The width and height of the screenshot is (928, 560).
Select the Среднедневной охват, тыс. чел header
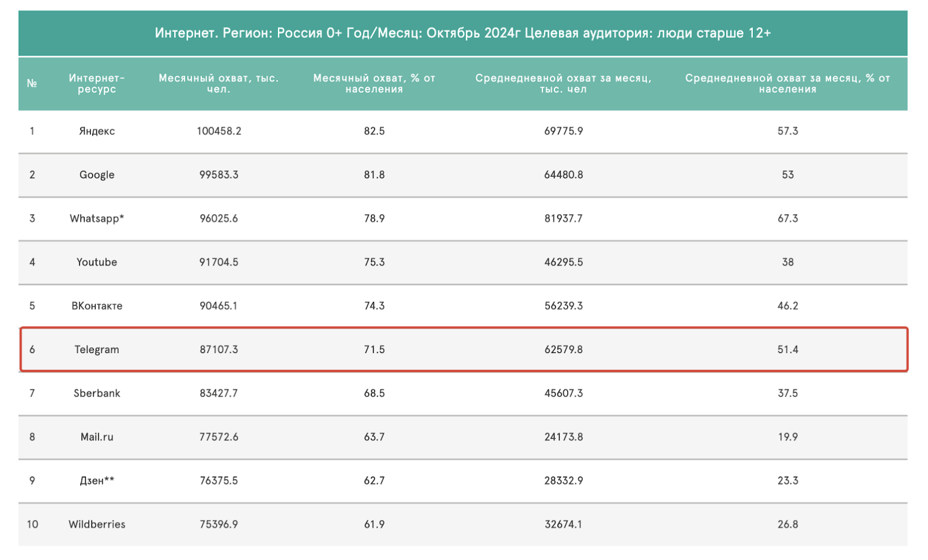point(563,83)
